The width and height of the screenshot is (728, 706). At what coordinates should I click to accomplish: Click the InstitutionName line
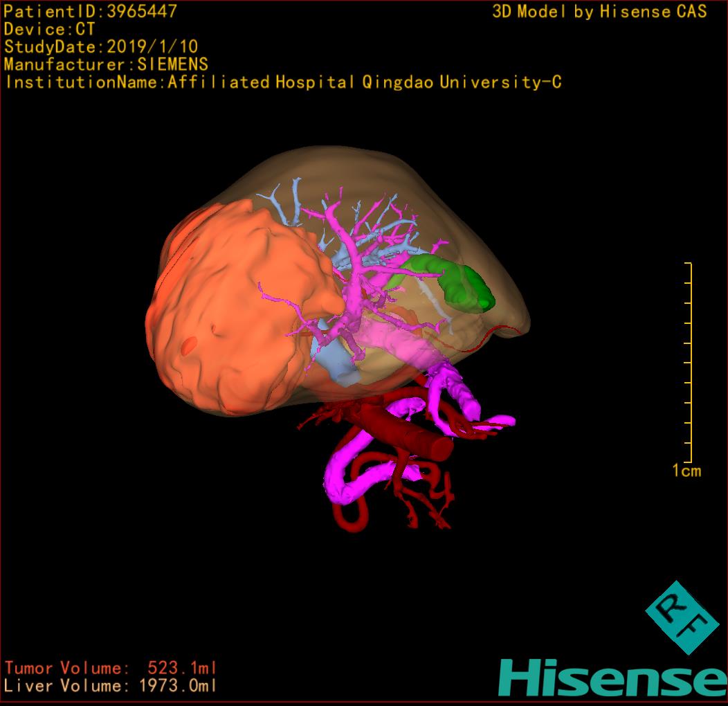pos(282,82)
